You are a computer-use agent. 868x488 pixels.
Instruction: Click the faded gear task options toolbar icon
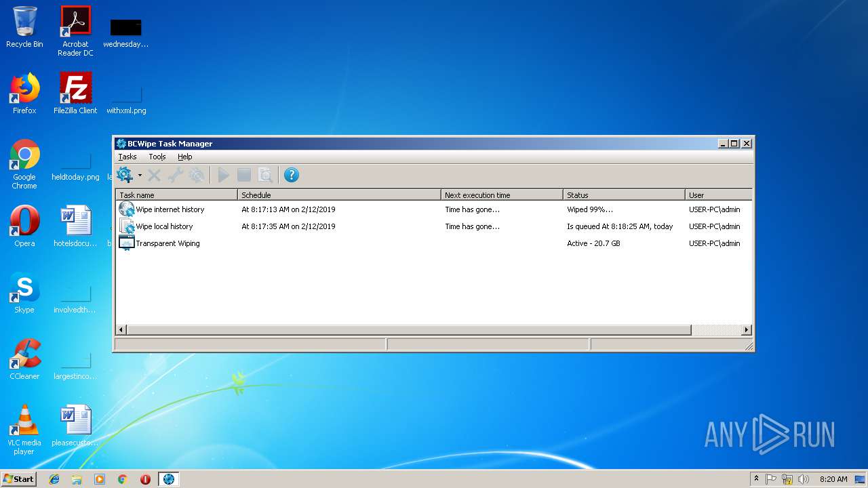coord(197,176)
